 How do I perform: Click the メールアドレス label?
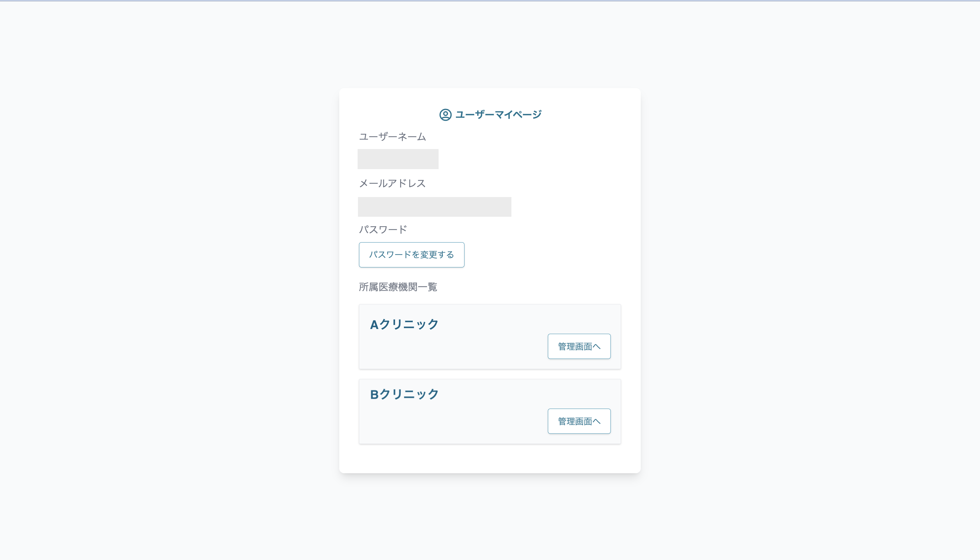point(392,183)
